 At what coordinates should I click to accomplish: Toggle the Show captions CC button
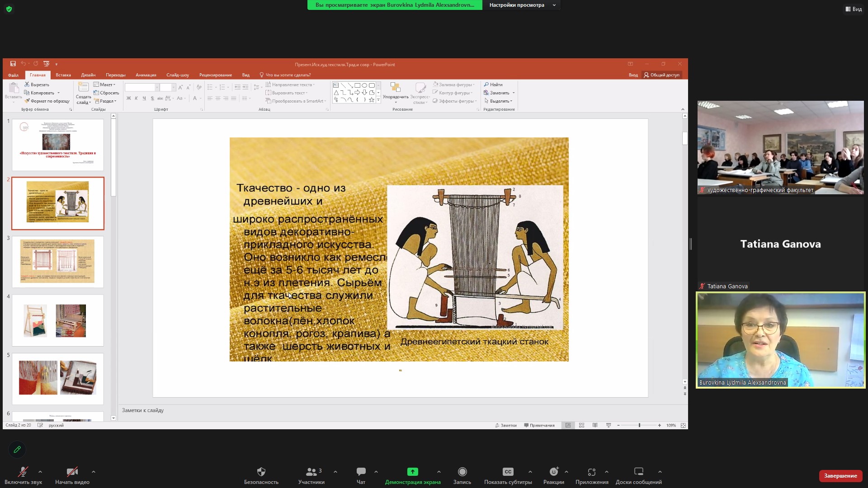[x=508, y=472]
